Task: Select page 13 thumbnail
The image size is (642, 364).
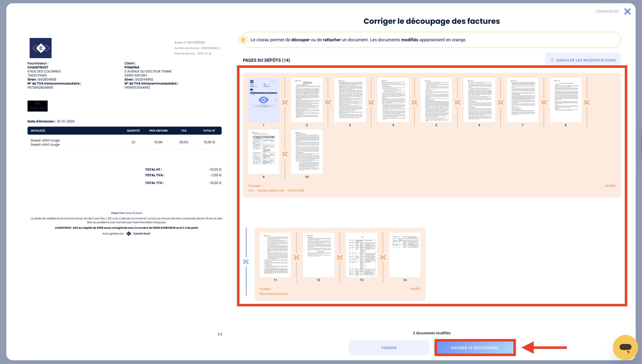Action: (362, 255)
